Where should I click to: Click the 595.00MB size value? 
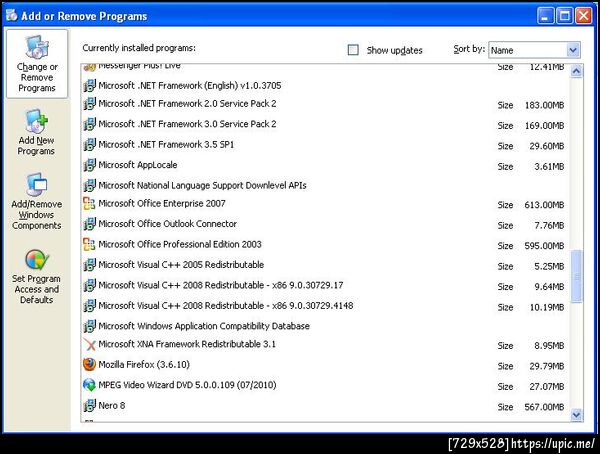(544, 246)
